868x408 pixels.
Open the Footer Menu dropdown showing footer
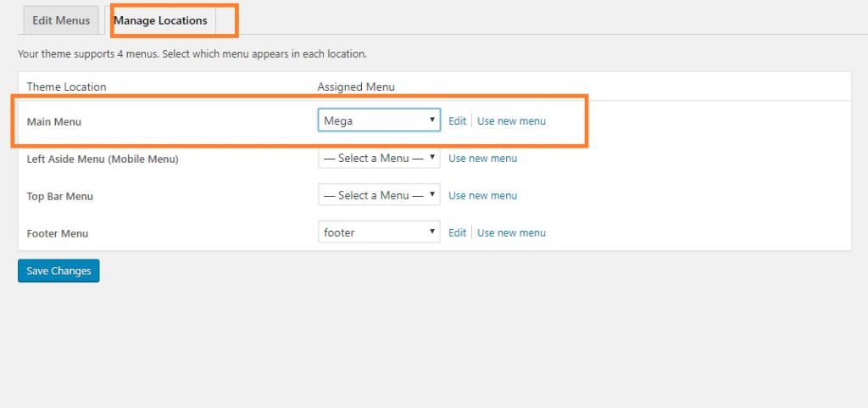[x=379, y=232]
